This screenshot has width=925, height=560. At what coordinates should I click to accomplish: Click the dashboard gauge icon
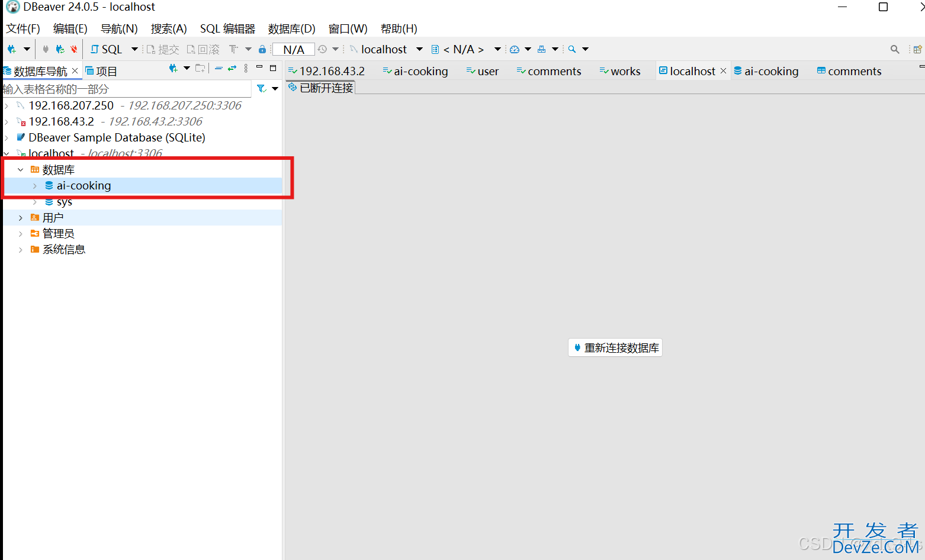coord(515,49)
